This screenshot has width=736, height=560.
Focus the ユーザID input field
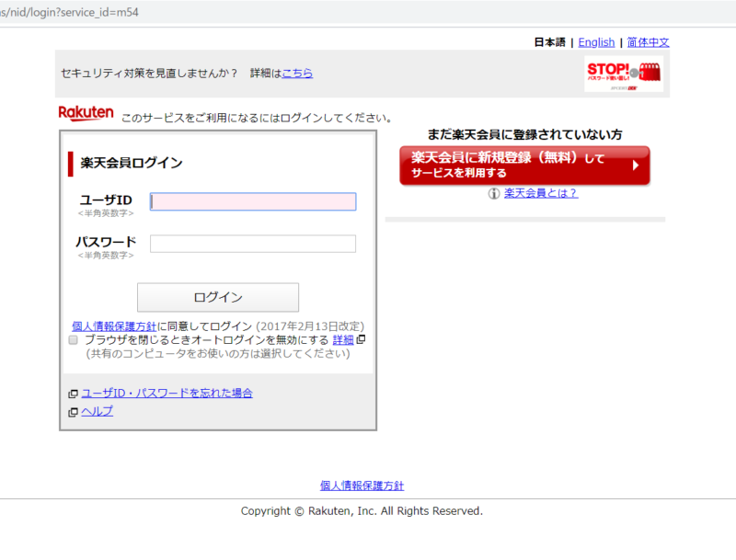pyautogui.click(x=253, y=201)
